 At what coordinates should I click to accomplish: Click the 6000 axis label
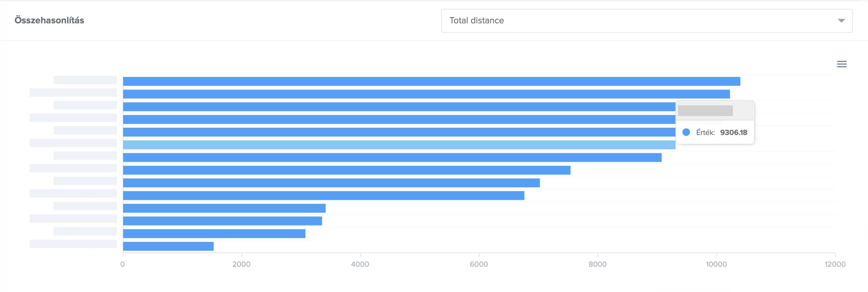click(479, 264)
